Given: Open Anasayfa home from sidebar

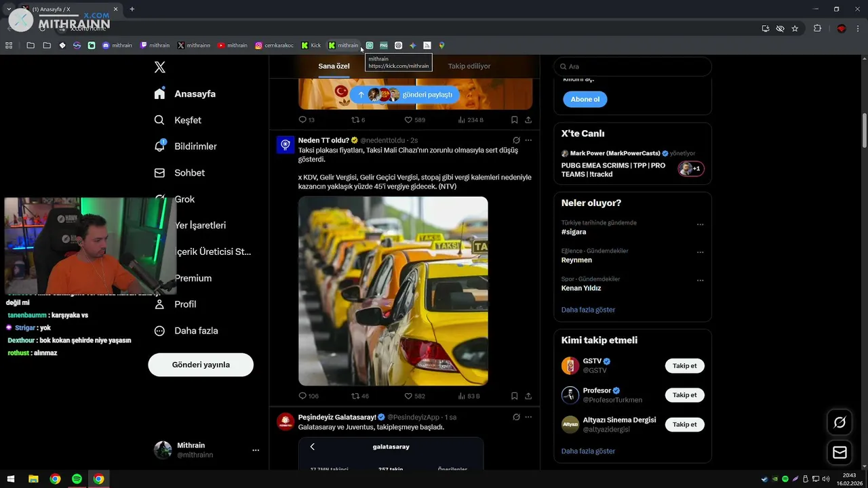Looking at the screenshot, I should coord(185,94).
